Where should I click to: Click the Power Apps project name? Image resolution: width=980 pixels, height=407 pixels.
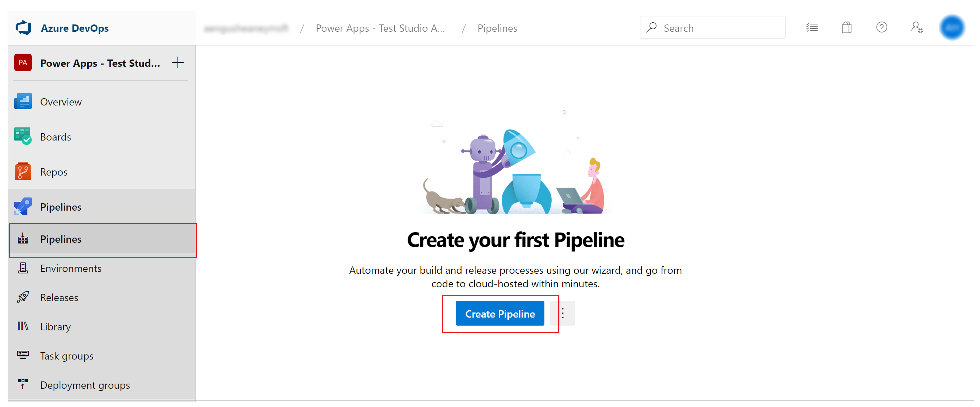(102, 63)
